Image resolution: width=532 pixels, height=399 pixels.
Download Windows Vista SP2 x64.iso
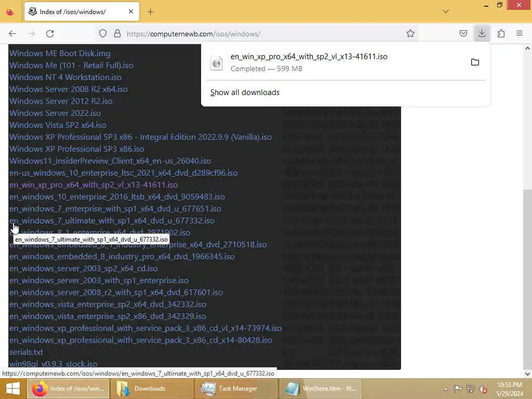tap(58, 125)
